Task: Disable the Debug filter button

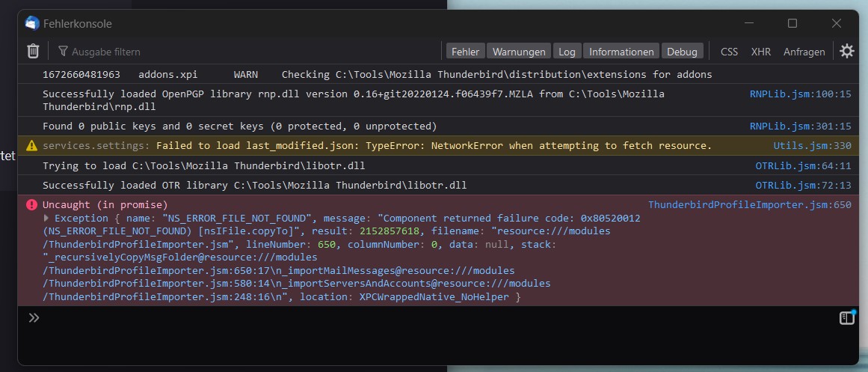Action: point(682,52)
